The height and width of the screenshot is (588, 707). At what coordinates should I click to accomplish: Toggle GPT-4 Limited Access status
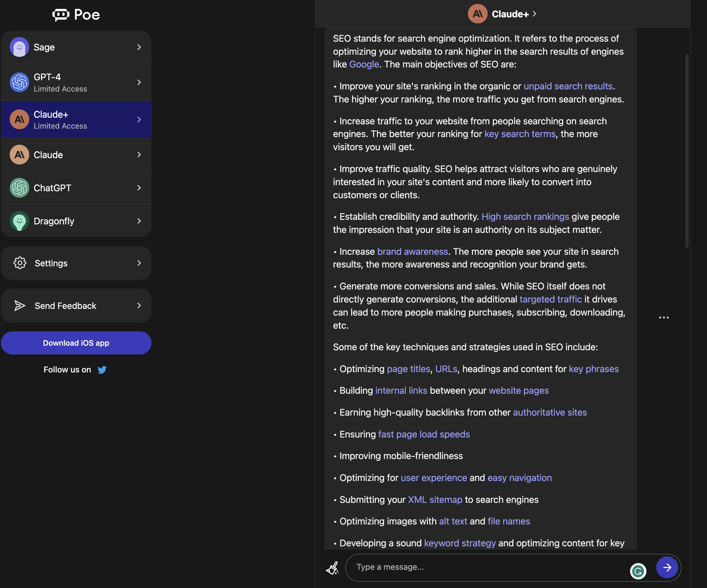tap(138, 82)
